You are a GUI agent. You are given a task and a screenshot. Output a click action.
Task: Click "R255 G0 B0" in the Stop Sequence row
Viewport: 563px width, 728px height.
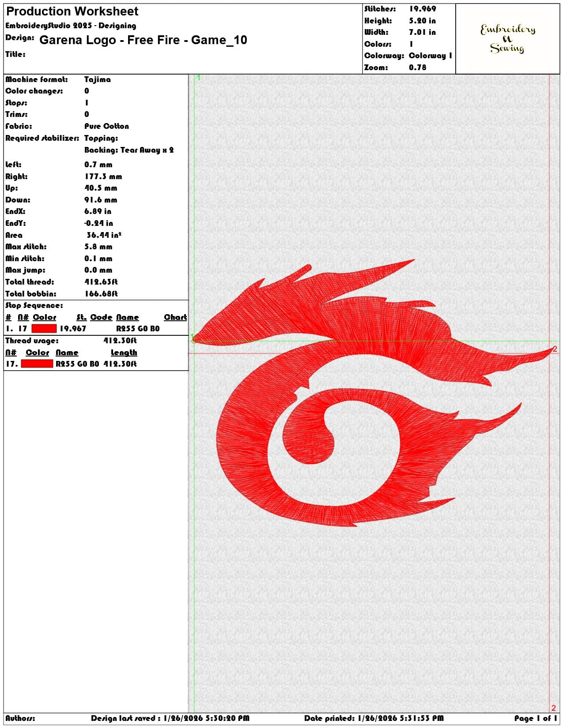[138, 329]
